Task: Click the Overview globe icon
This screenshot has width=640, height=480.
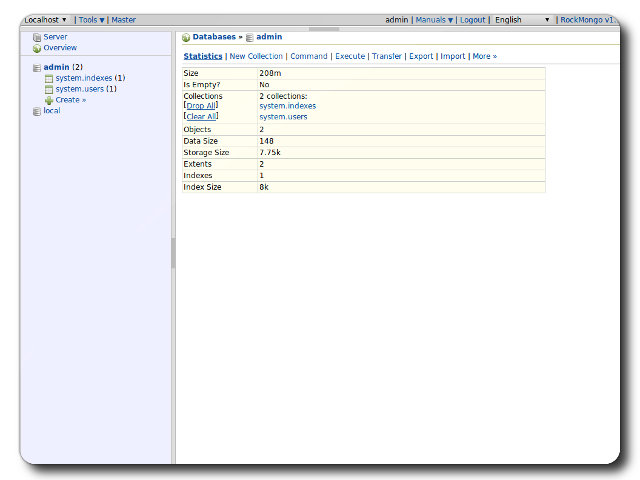Action: click(x=37, y=48)
